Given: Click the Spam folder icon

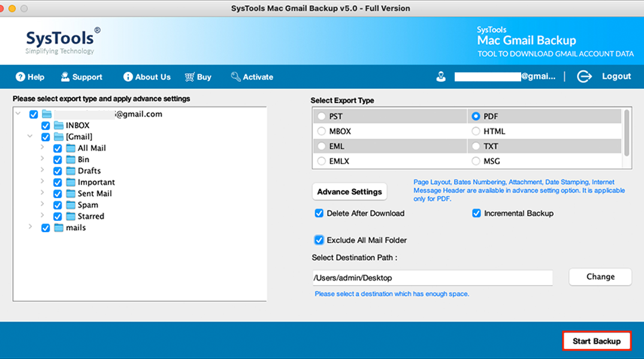Looking at the screenshot, I should coord(71,205).
